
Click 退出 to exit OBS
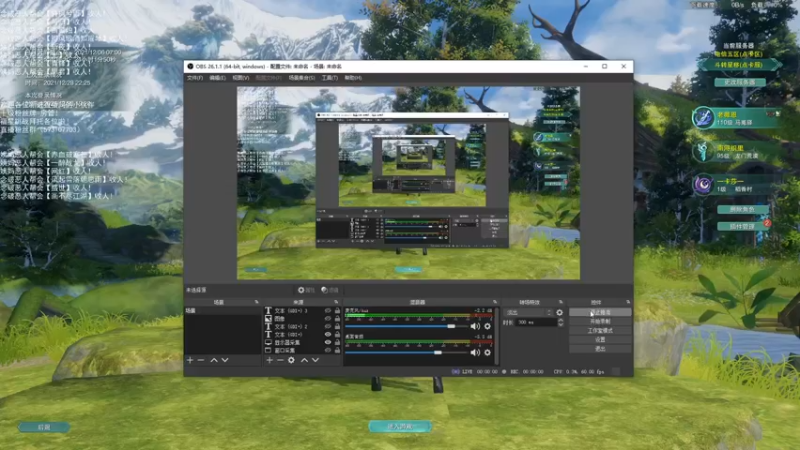tap(600, 349)
